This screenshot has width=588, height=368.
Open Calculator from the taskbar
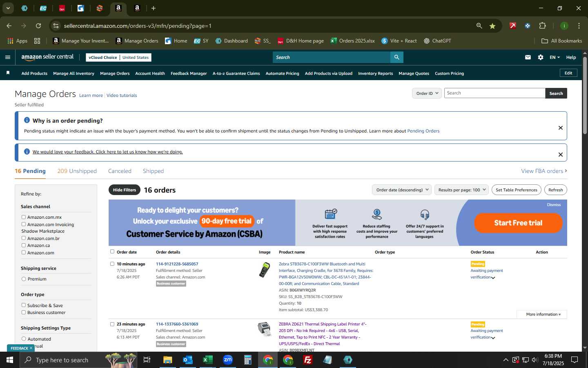coord(247,360)
